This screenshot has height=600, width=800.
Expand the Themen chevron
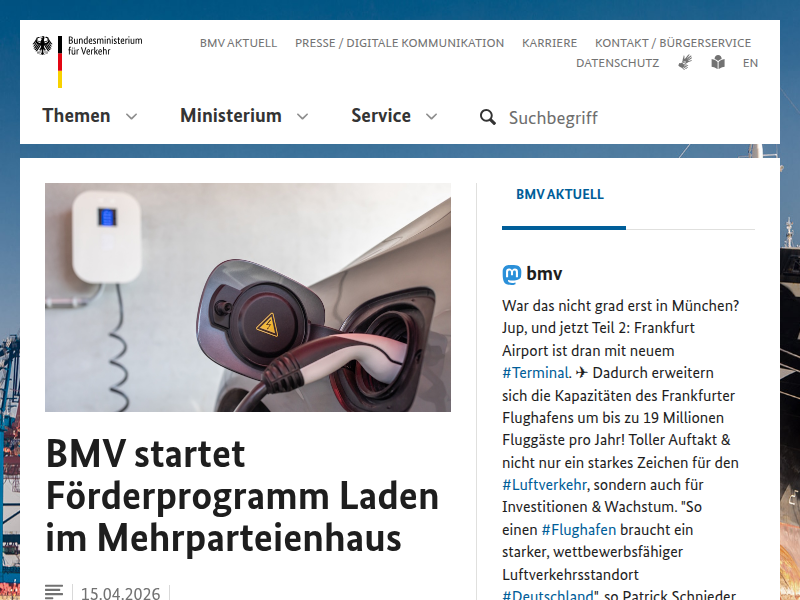click(132, 116)
